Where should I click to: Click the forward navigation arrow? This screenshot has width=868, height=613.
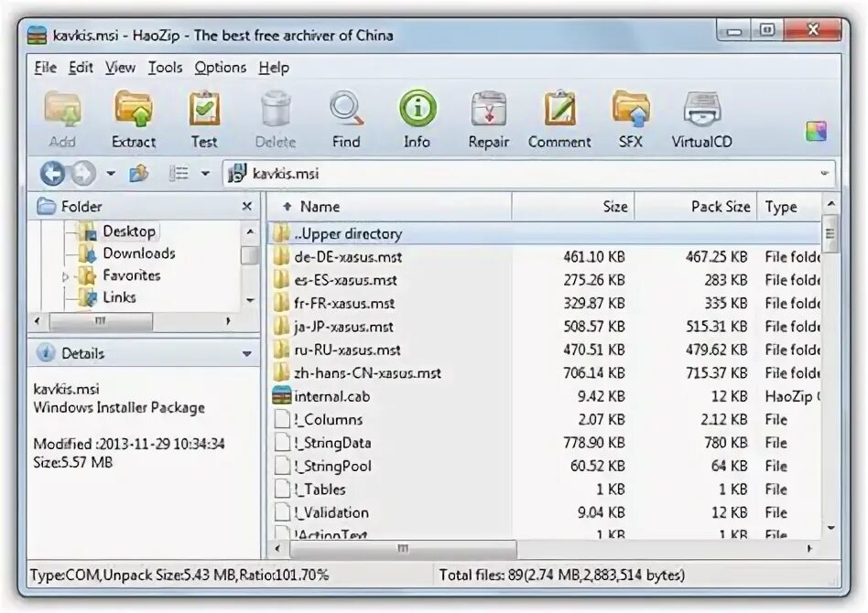(83, 174)
